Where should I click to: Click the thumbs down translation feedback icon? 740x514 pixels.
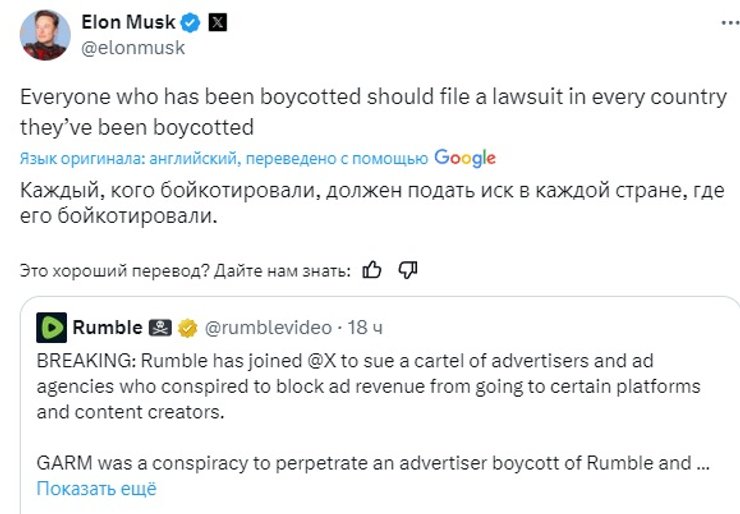click(407, 270)
